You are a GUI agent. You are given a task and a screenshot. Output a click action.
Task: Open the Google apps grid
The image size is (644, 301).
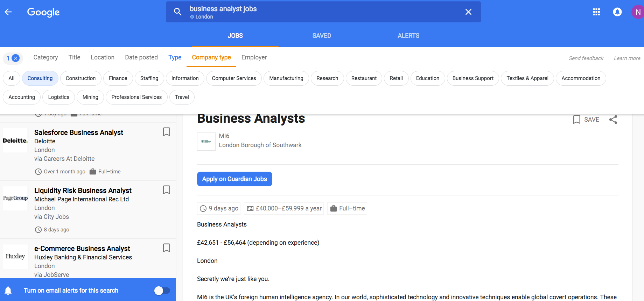tap(596, 12)
